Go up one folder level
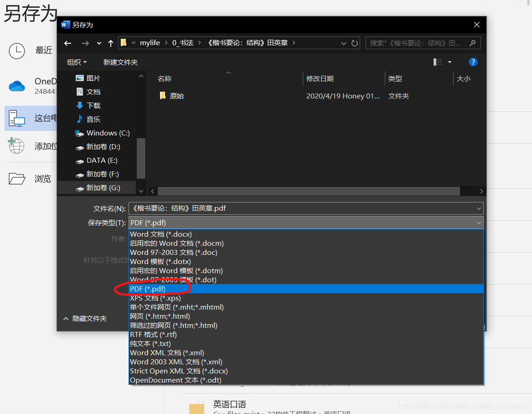Image resolution: width=532 pixels, height=414 pixels. click(x=111, y=43)
